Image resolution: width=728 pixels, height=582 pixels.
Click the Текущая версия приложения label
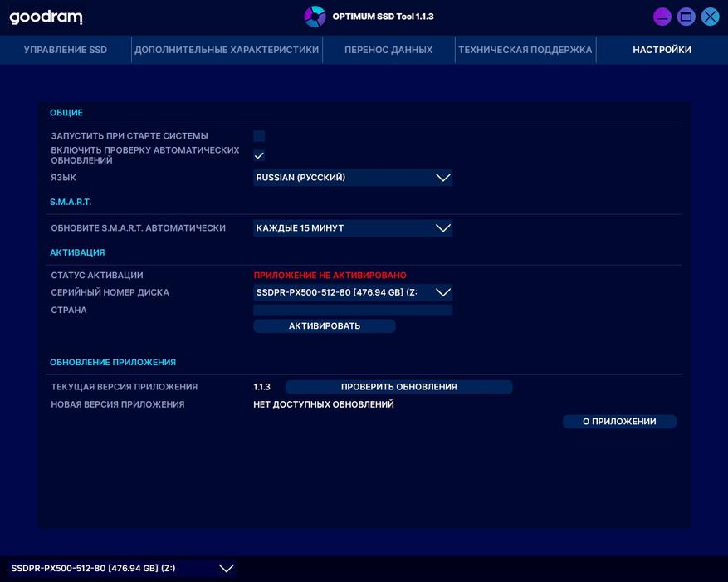124,387
